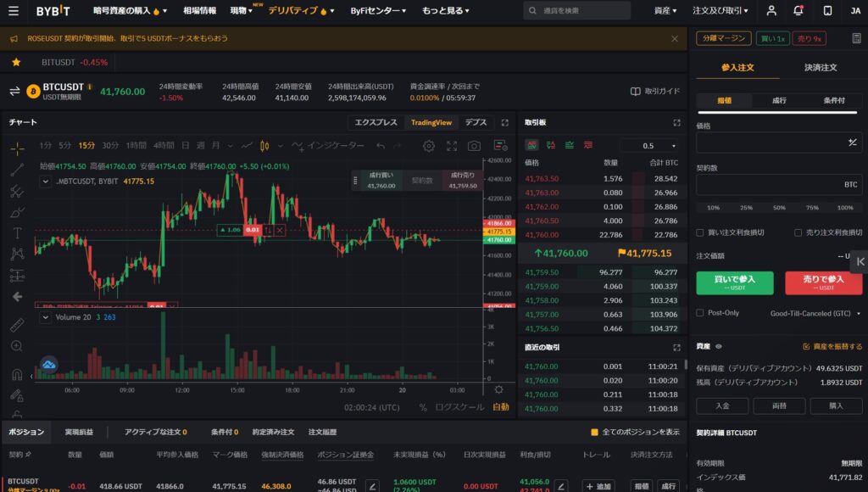868x492 pixels.
Task: Click the chart toolbar fullscreen icon
Action: (x=452, y=146)
